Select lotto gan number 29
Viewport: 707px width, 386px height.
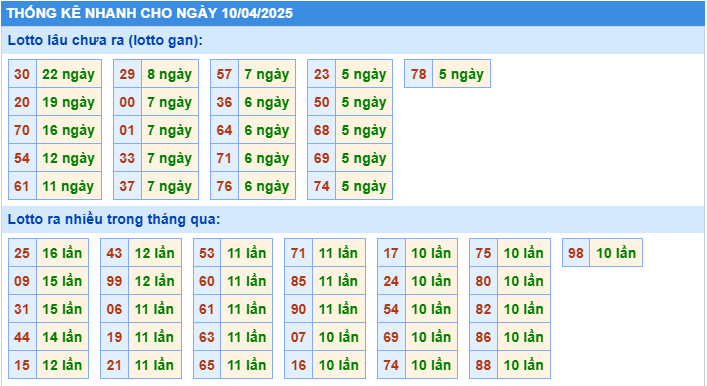click(x=127, y=74)
